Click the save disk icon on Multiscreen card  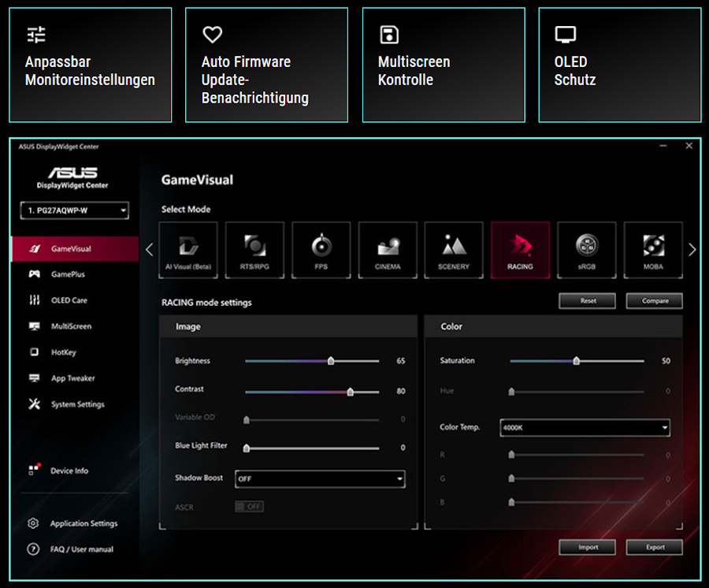click(389, 35)
